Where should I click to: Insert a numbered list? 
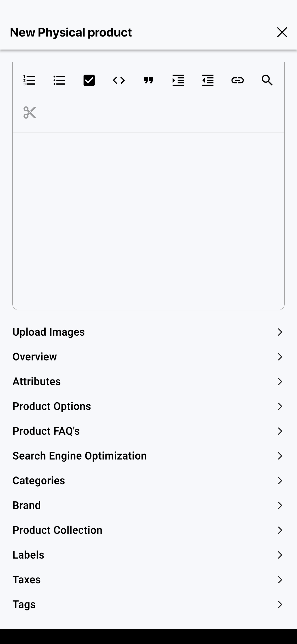tap(29, 80)
